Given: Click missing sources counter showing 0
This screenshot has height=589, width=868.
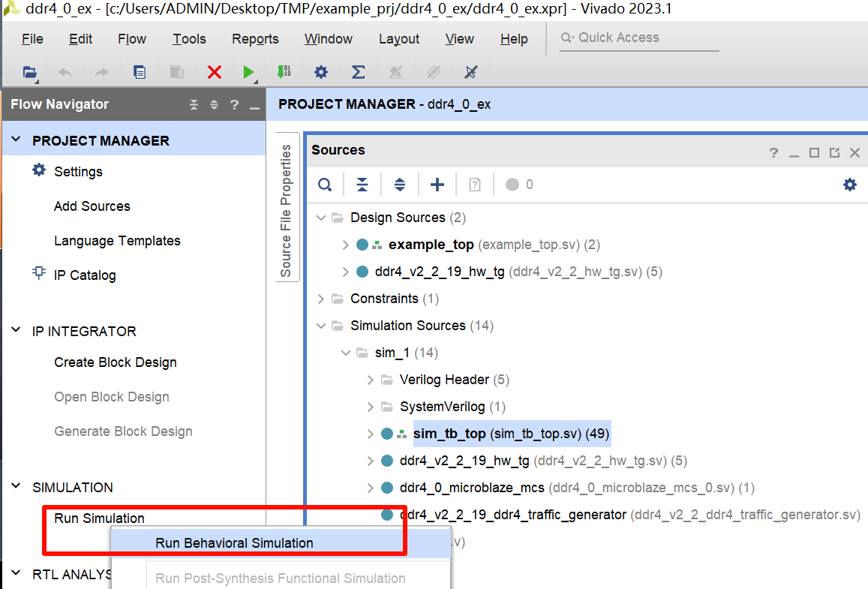Looking at the screenshot, I should (519, 185).
